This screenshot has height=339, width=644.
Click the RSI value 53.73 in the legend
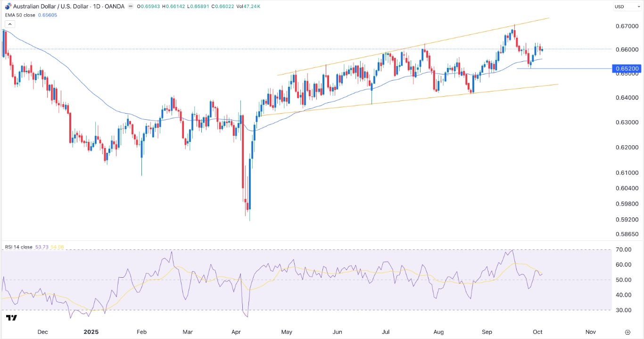point(41,247)
